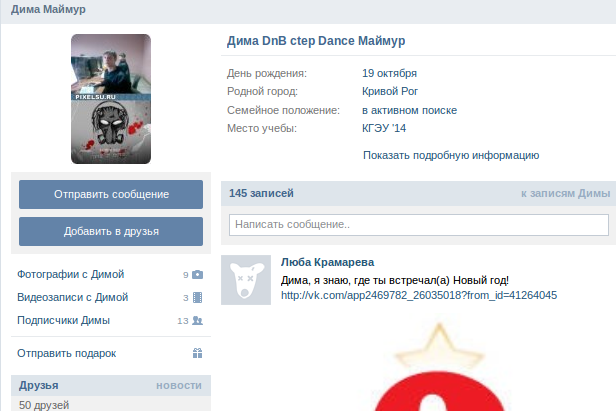Click the Отправить сообщение button

[x=111, y=194]
